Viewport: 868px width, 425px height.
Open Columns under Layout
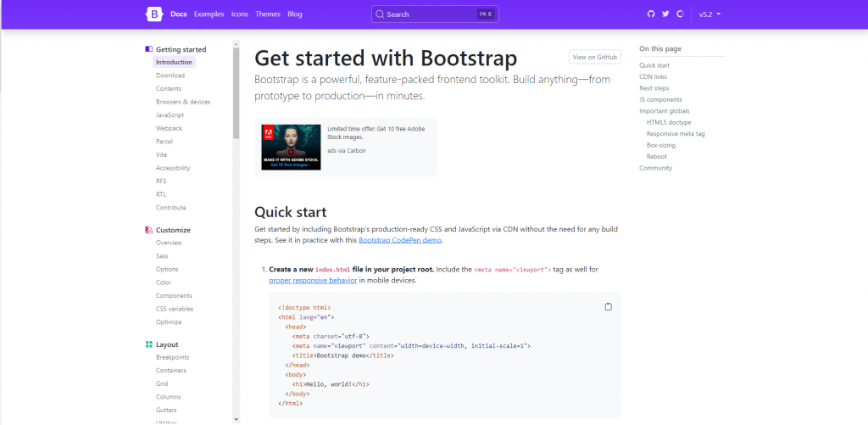coord(169,397)
